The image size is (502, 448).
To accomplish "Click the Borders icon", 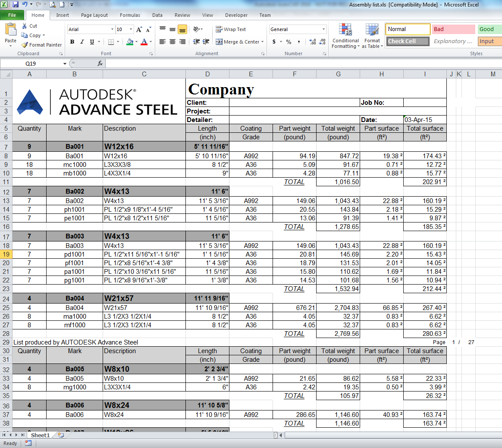I will click(111, 41).
